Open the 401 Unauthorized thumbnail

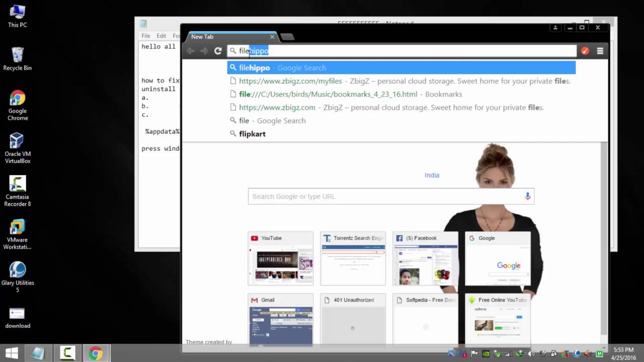point(353,320)
